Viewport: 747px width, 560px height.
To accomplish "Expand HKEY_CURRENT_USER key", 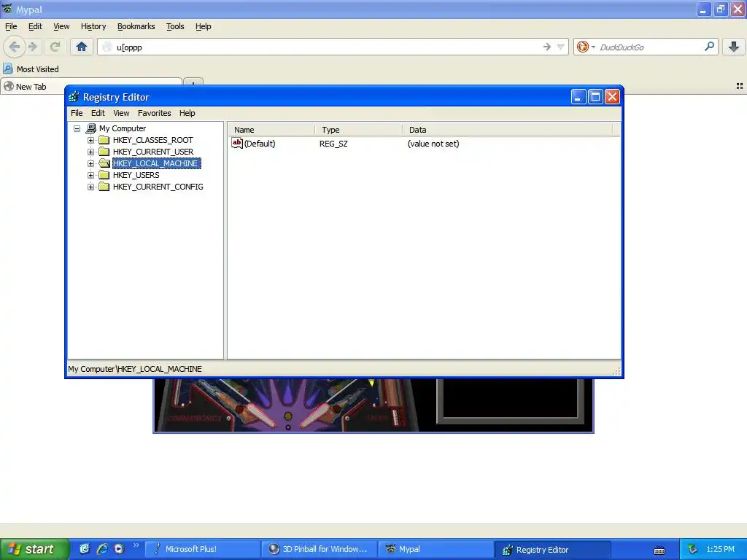I will (90, 152).
